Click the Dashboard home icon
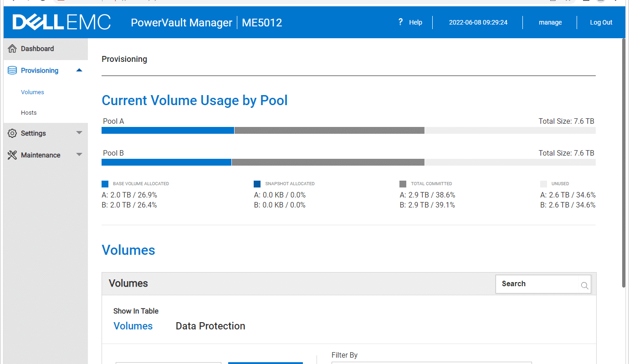 [12, 49]
